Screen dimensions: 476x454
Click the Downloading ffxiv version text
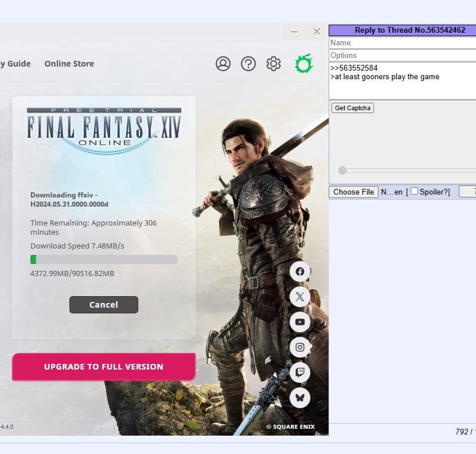point(69,199)
